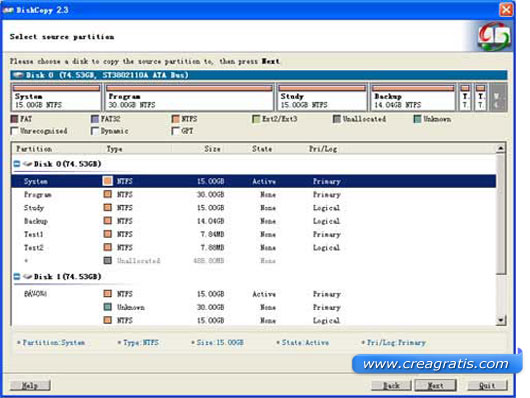
Task: Collapse the Disk 1 tree node
Action: (17, 277)
